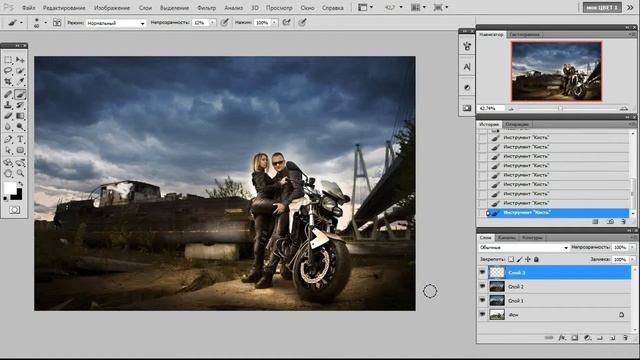Toggle Quick Mask mode

tap(14, 210)
